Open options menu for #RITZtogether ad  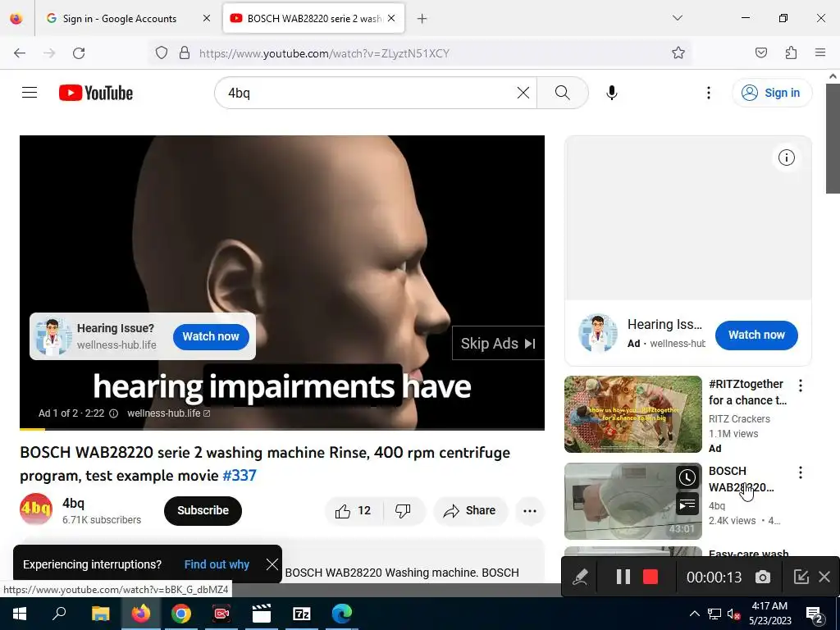(801, 386)
